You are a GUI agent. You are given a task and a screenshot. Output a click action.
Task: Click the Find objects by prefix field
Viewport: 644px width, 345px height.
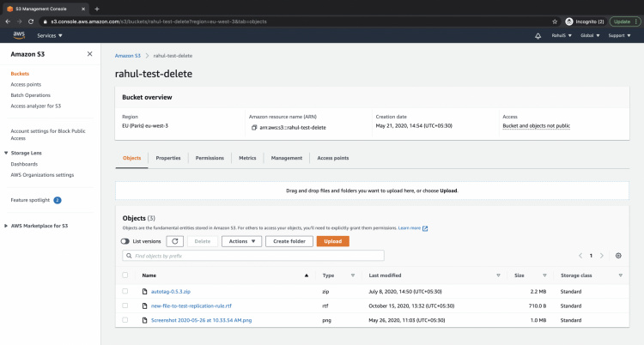click(252, 256)
